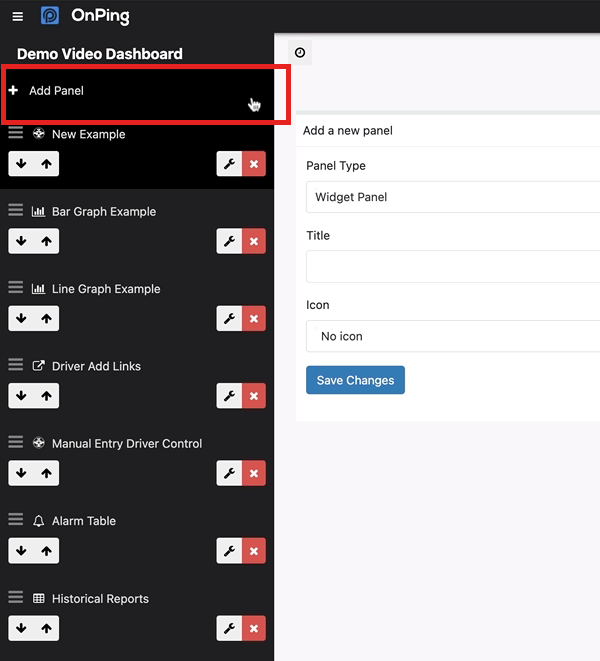Viewport: 600px width, 661px height.
Task: Open the Bar Graph Example panel
Action: point(104,212)
